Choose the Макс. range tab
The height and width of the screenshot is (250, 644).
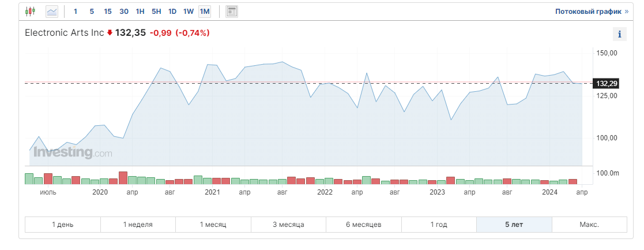point(589,225)
